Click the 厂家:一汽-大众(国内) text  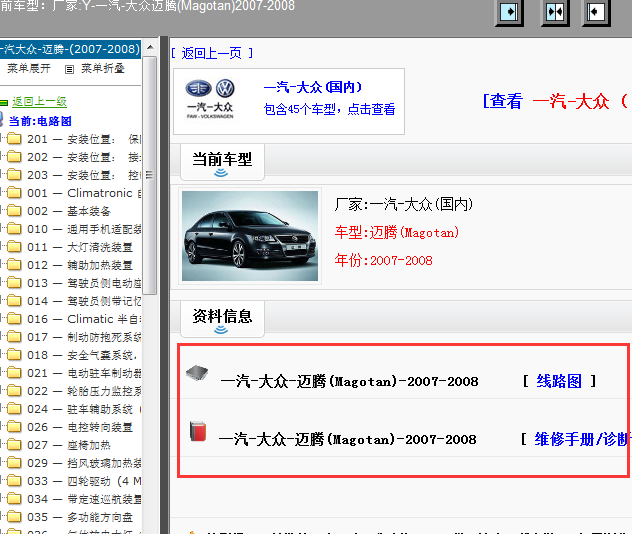(403, 204)
